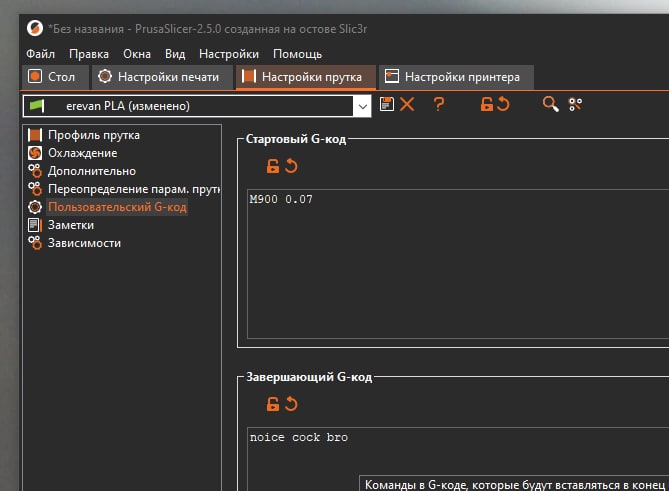669x491 pixels.
Task: Click the Охлаждение fan icon
Action: 35,153
